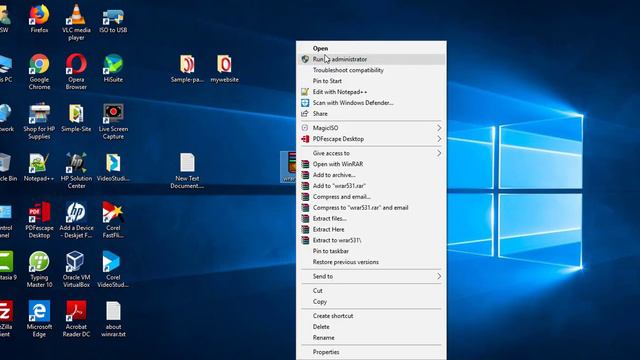Choose Pin to taskbar

371,251
